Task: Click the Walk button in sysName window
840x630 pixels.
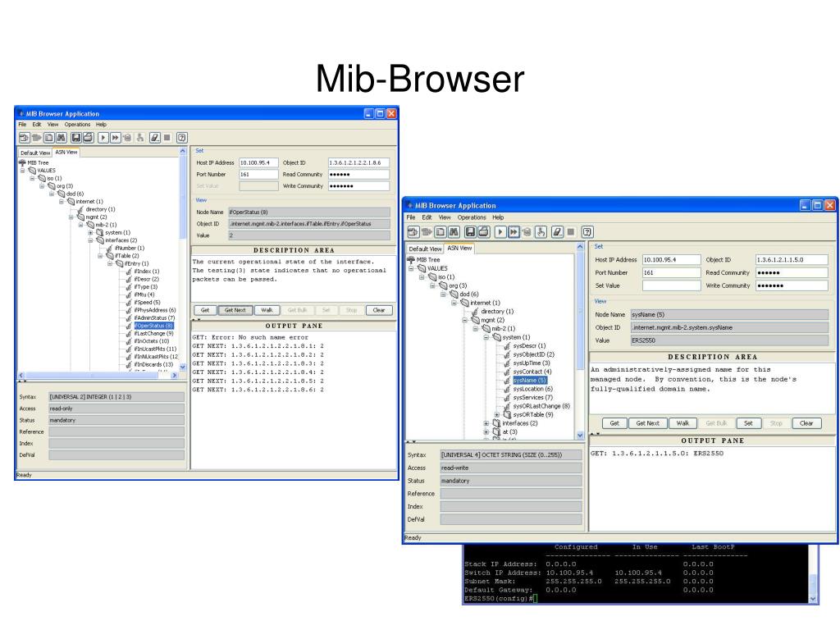Action: click(x=682, y=423)
